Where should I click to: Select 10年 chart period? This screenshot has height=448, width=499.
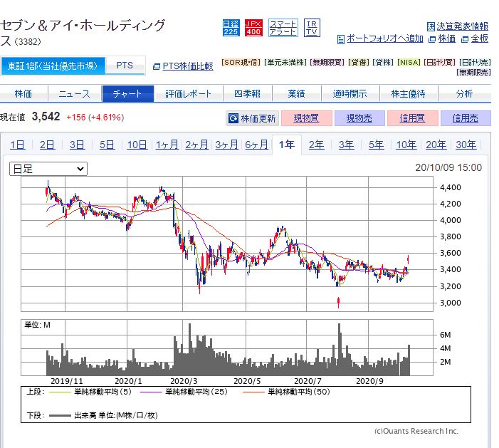tap(406, 145)
